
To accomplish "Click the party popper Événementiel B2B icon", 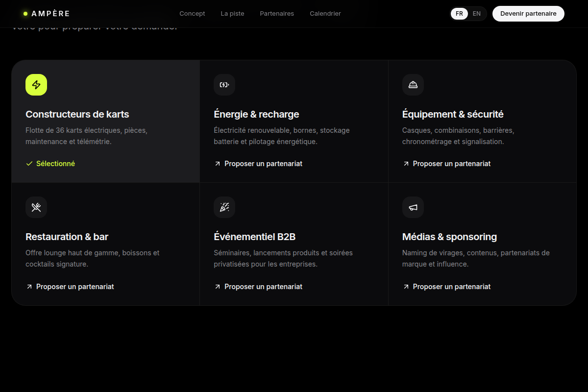I will pyautogui.click(x=224, y=207).
